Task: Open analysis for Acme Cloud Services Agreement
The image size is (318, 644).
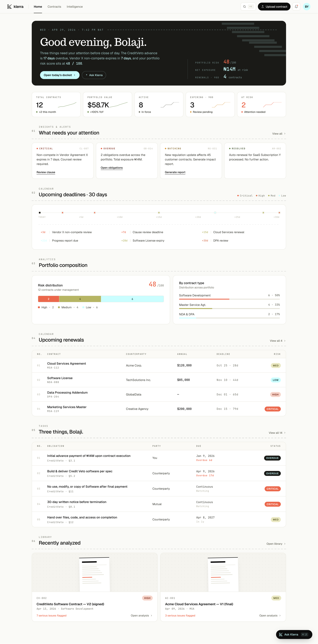Action: pyautogui.click(x=270, y=616)
